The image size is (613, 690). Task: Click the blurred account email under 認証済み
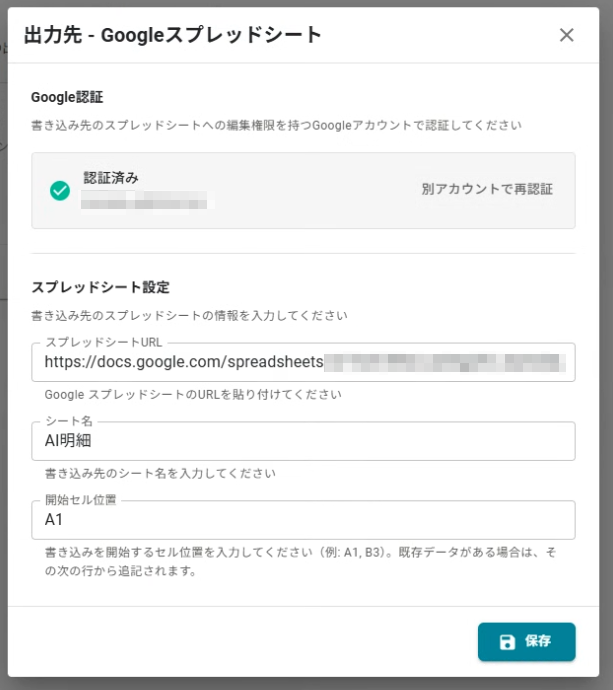(x=145, y=202)
